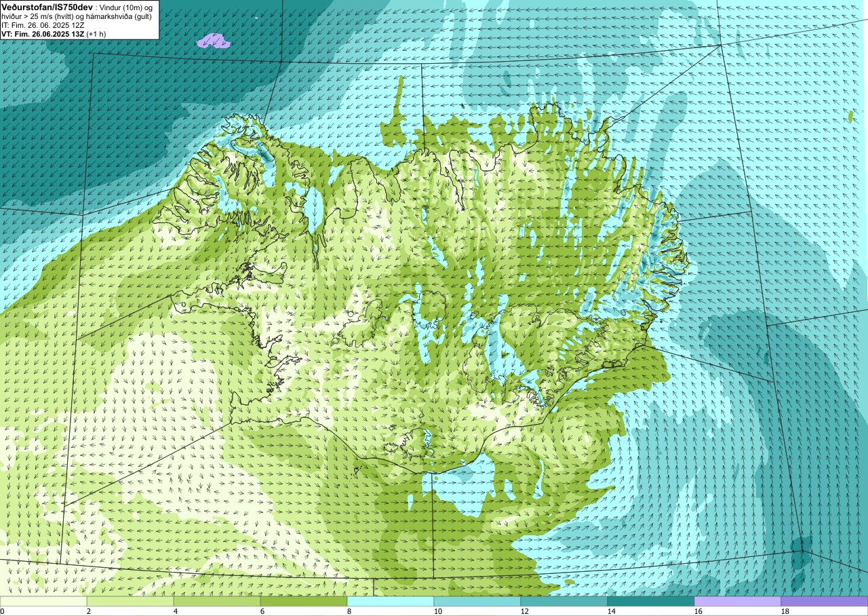
Task: Click the legend scale label '16'
Action: coord(698,611)
